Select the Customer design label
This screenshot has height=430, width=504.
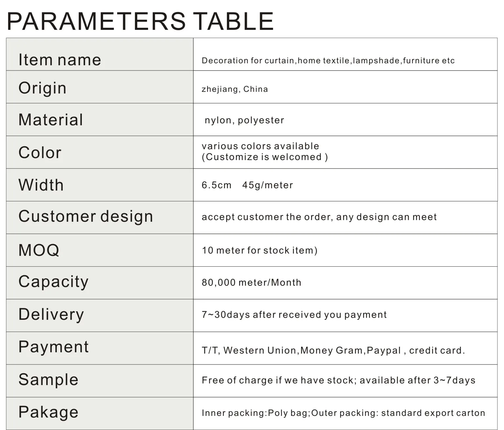pyautogui.click(x=86, y=216)
